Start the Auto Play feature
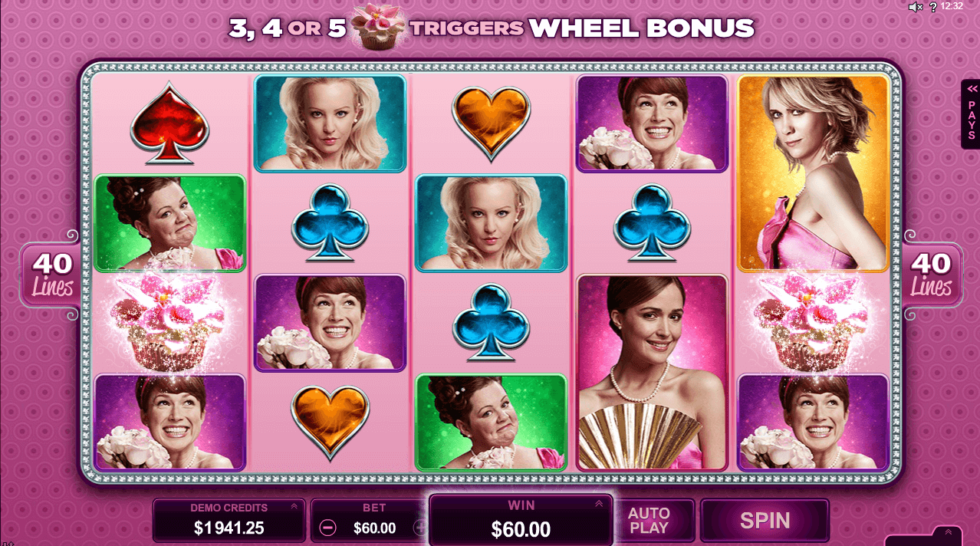The image size is (980, 546). pos(649,521)
